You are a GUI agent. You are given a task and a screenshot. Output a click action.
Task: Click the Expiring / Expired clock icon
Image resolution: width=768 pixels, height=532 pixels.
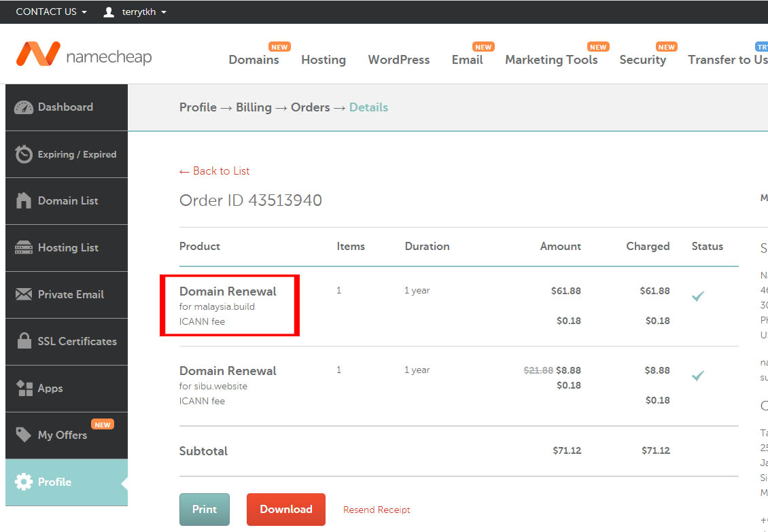click(x=24, y=154)
